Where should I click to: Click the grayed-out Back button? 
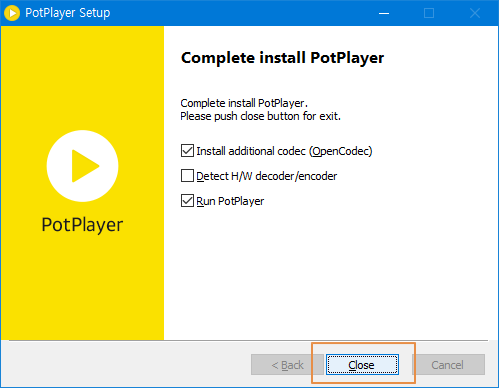click(287, 365)
